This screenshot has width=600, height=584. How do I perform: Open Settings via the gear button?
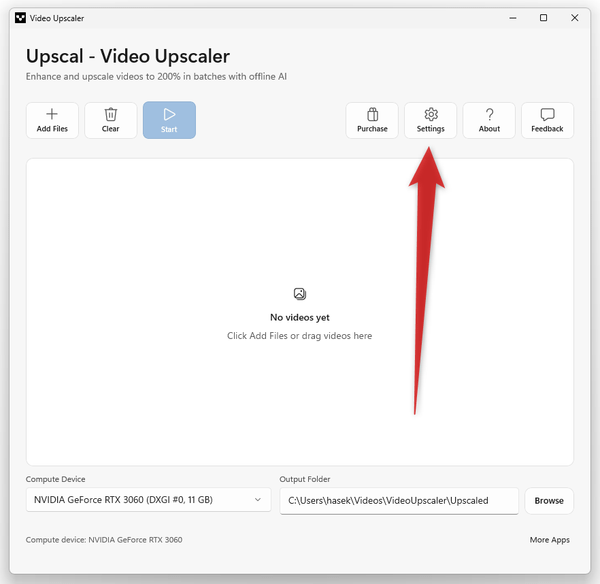[x=430, y=121]
